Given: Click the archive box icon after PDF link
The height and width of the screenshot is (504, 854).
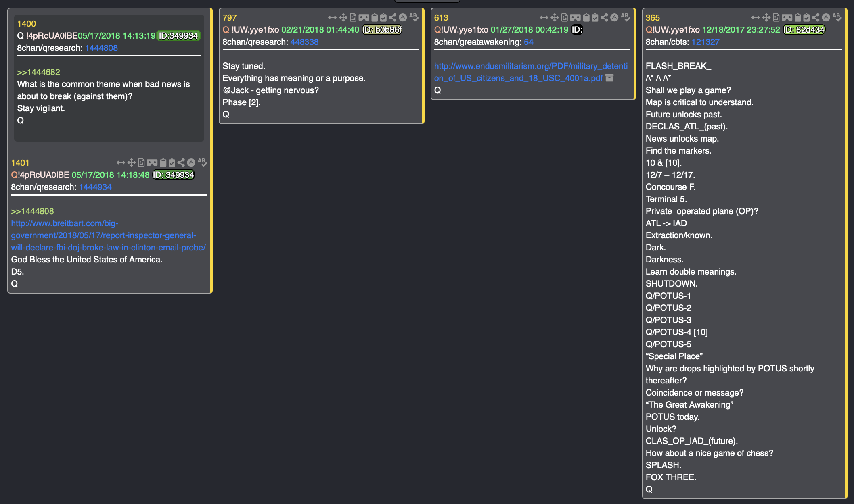Looking at the screenshot, I should point(610,78).
